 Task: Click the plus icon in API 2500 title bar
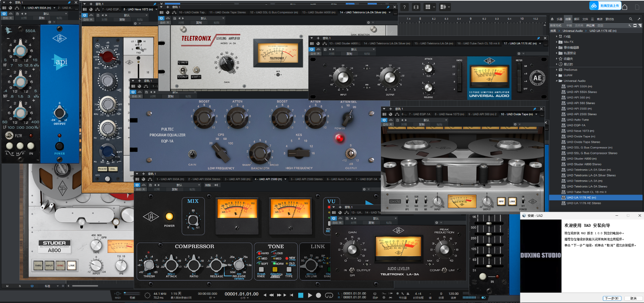click(x=143, y=174)
